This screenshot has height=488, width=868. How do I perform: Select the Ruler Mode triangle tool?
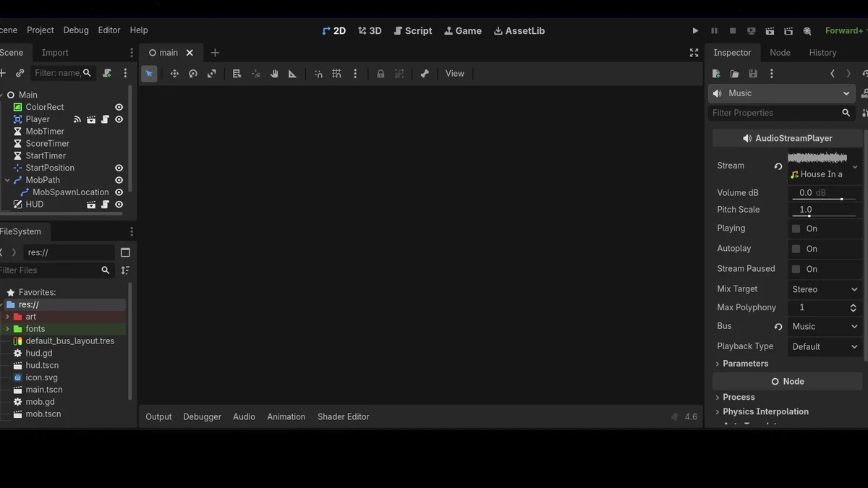(292, 74)
